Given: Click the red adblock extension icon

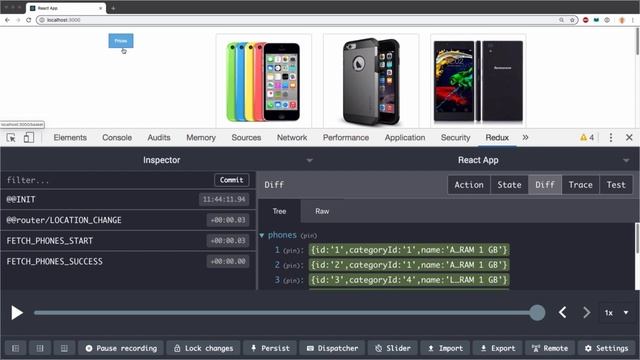Looking at the screenshot, I should click(x=586, y=20).
